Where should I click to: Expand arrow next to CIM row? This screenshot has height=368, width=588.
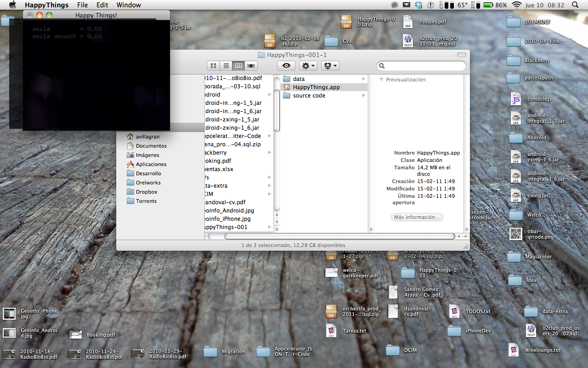click(x=270, y=194)
